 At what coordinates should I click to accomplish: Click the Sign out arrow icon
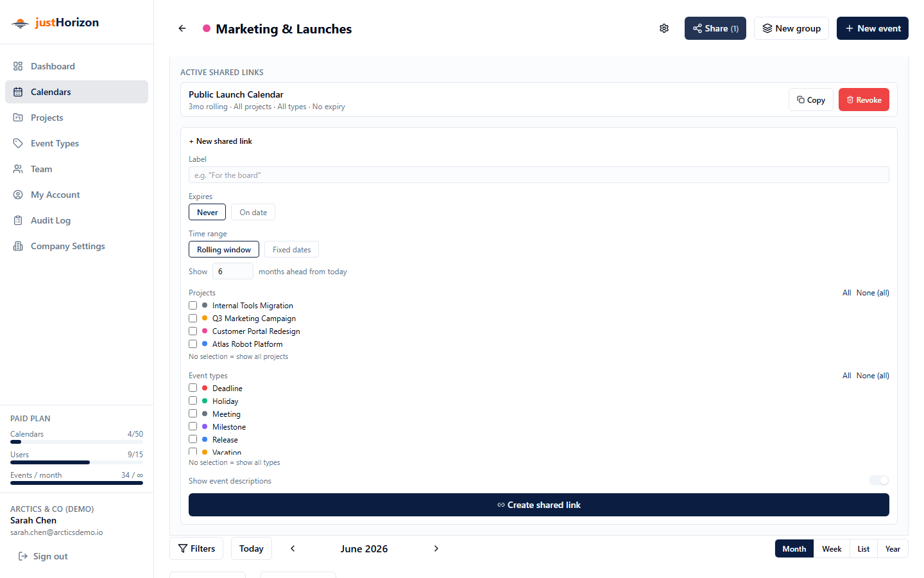[x=23, y=556]
